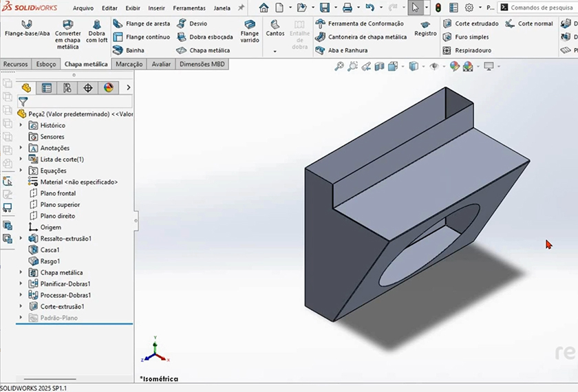Click Material <não especificado> in tree
Viewport: 578px width, 392px height.
(x=78, y=182)
